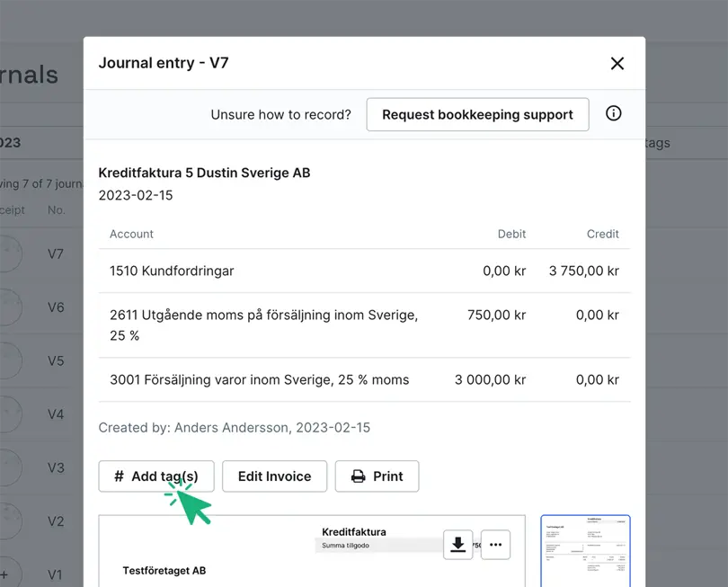Click the Debit column header

coord(511,234)
